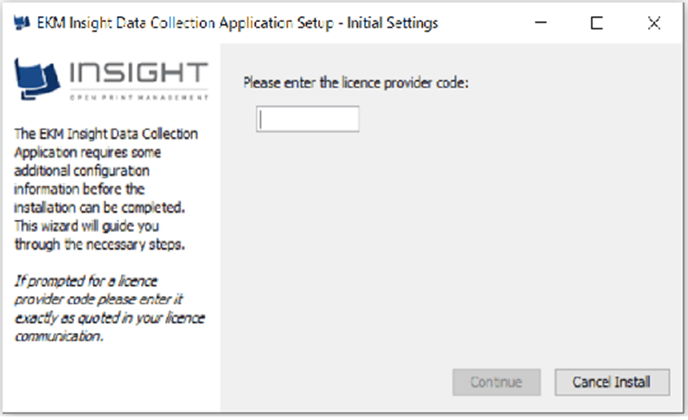Click the 'Please enter the licence provider code' label
Screen dimensions: 688x420
click(x=356, y=83)
